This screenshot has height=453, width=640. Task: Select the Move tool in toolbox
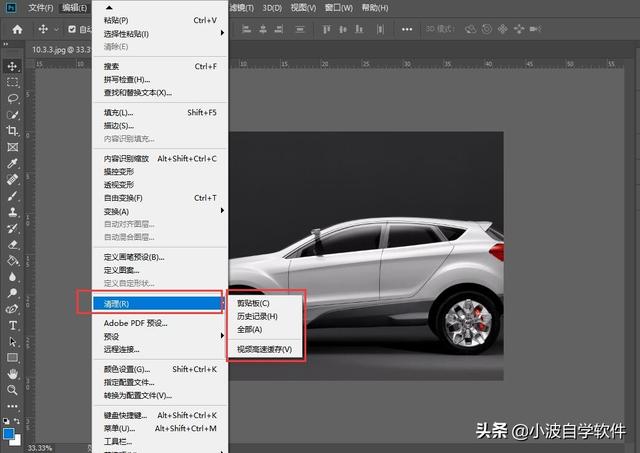click(x=13, y=66)
